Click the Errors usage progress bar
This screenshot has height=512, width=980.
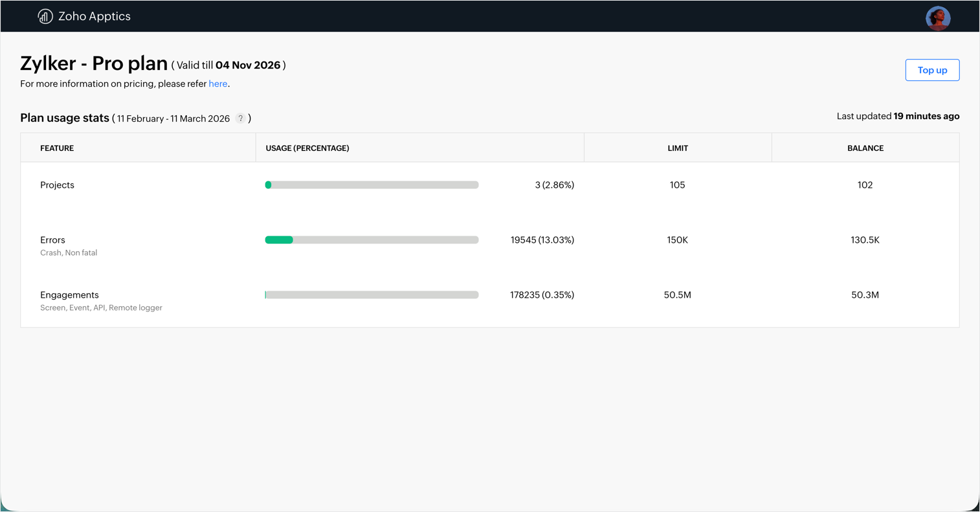[x=372, y=240]
